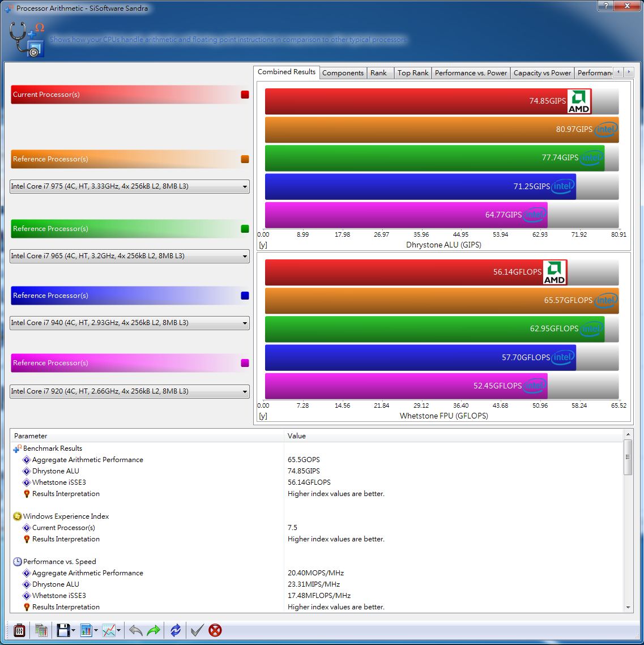
Task: Toggle the red Current Processor(s) checkbox
Action: click(245, 95)
